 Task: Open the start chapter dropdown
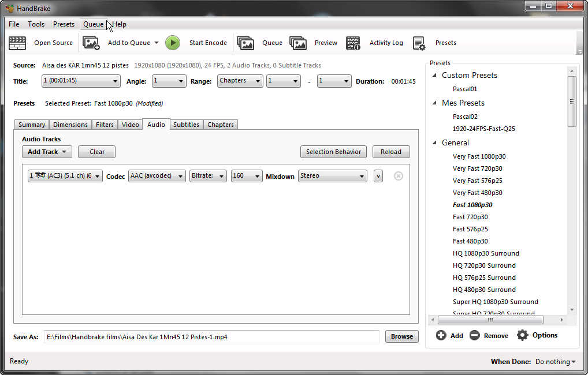[284, 81]
